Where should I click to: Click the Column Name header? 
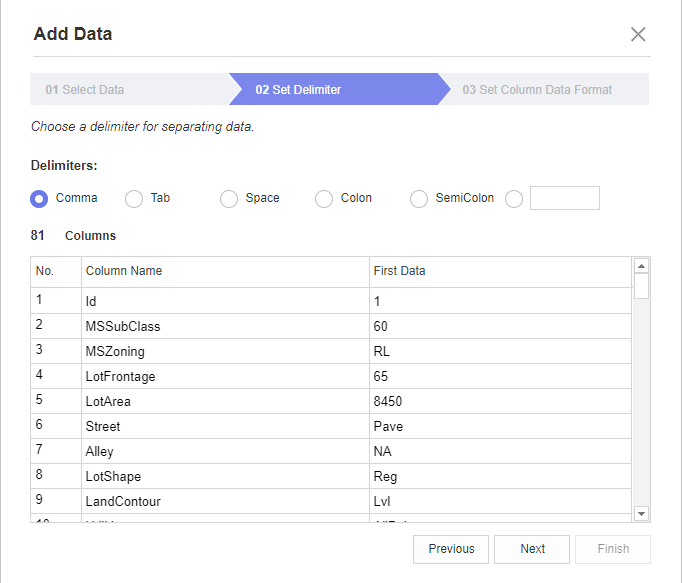[x=124, y=271]
